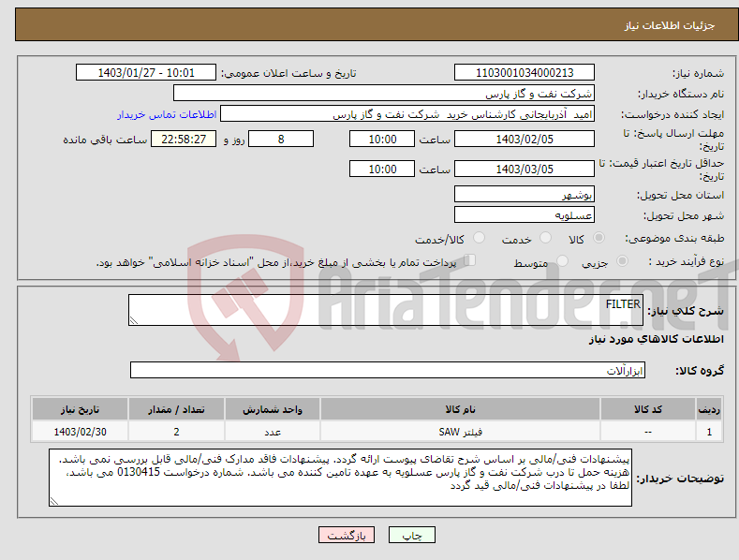Image resolution: width=739 pixels, height=560 pixels.
Task: Click page title جزئیات اطلاعات نیاز
Action: (x=670, y=25)
